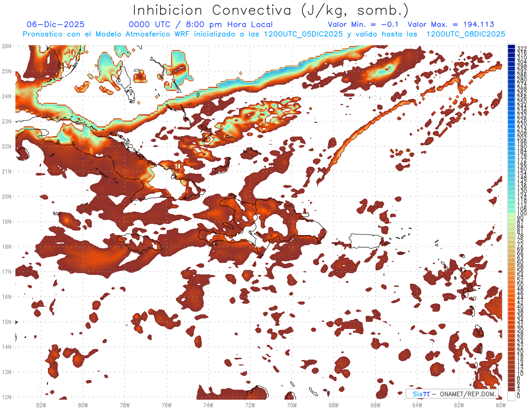Viewport: 532px width, 411px height.
Task: Click the 14N latitude label
Action: [x=7, y=347]
